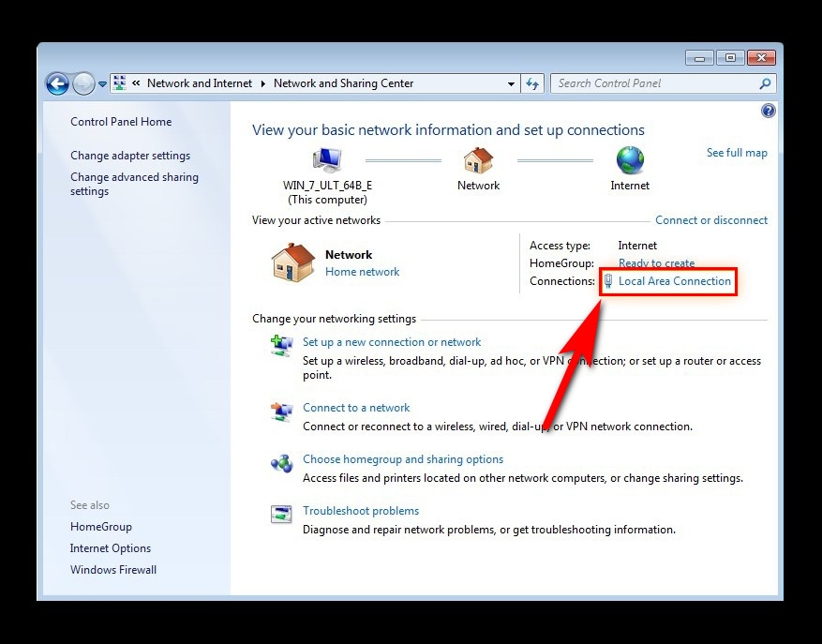Viewport: 822px width, 644px height.
Task: Click the homegroup sharing options icon
Action: click(281, 463)
